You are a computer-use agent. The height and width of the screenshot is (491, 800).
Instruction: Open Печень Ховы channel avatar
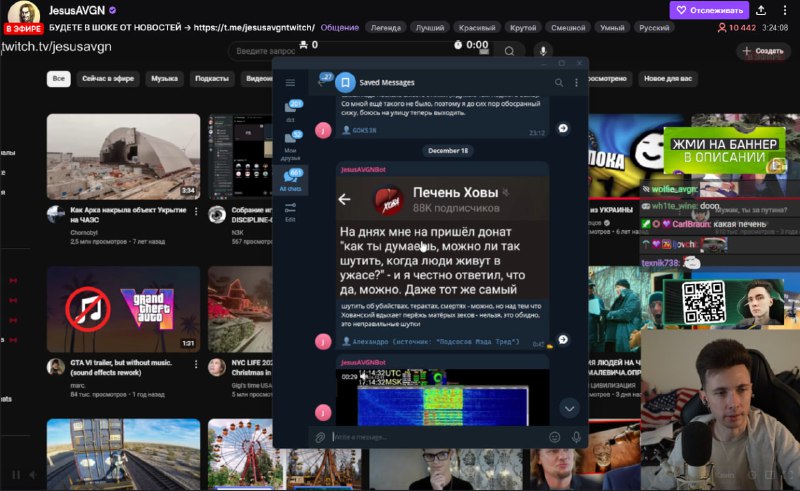[388, 200]
